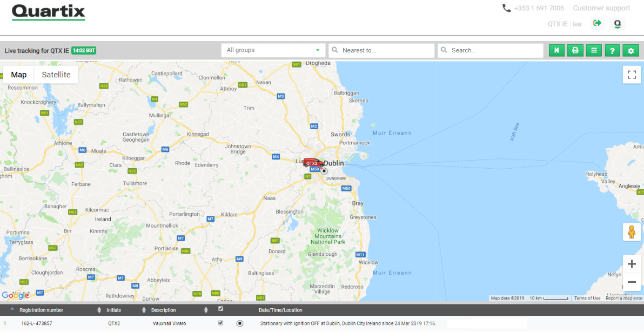Click the Dublin city label on the map
The image size is (644, 332).
334,163
